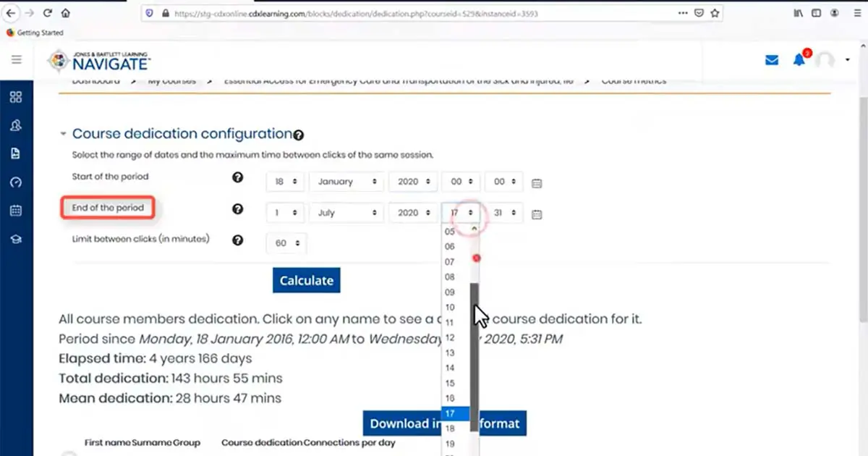Click the hour list scrollbar thumb
The image size is (868, 456).
[475, 347]
